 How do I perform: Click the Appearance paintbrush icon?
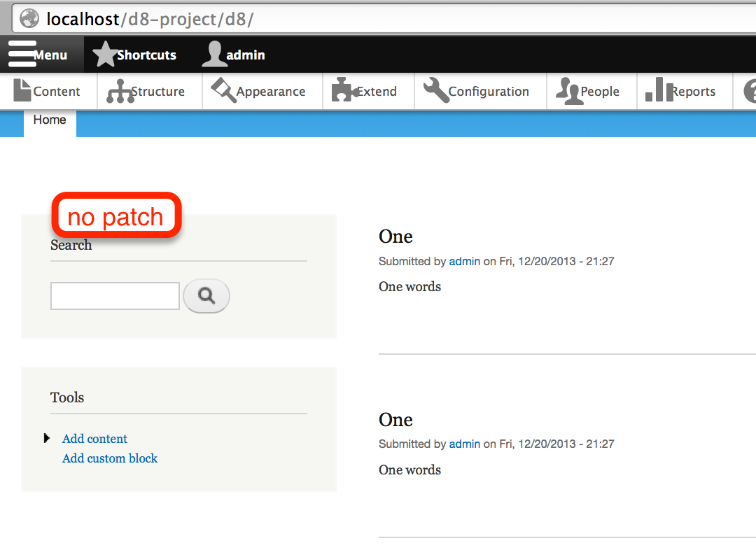click(224, 90)
